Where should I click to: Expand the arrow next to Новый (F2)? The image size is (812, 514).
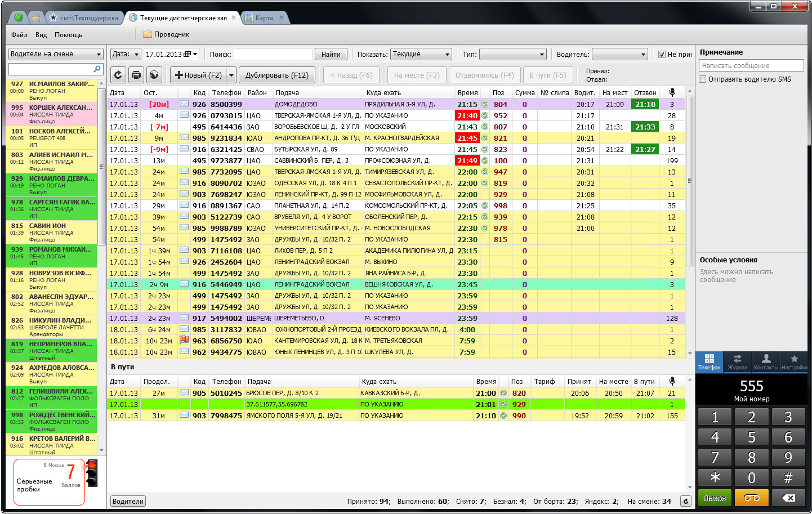[231, 75]
